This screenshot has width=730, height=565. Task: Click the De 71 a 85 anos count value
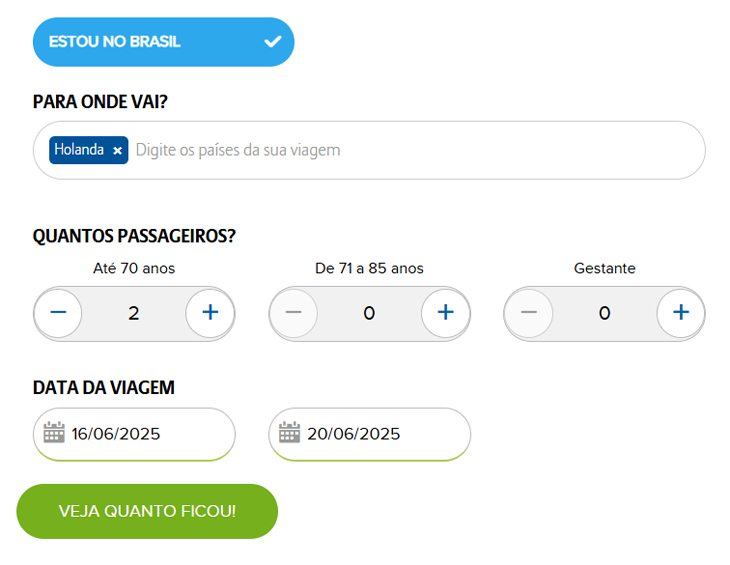tap(369, 313)
